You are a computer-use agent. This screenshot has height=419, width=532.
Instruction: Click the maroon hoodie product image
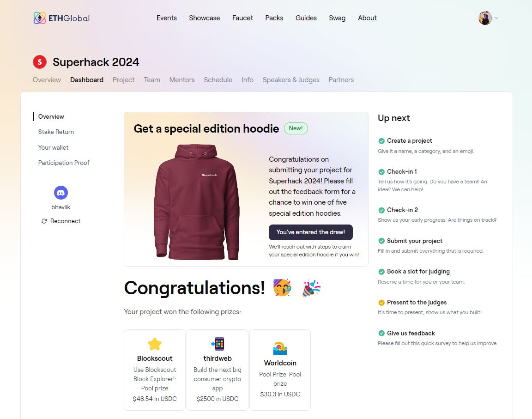196,201
